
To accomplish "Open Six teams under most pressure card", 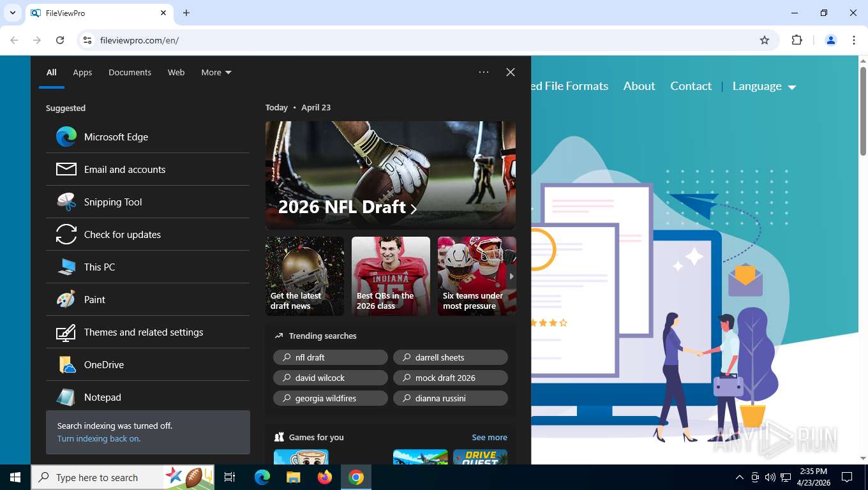I will point(477,276).
